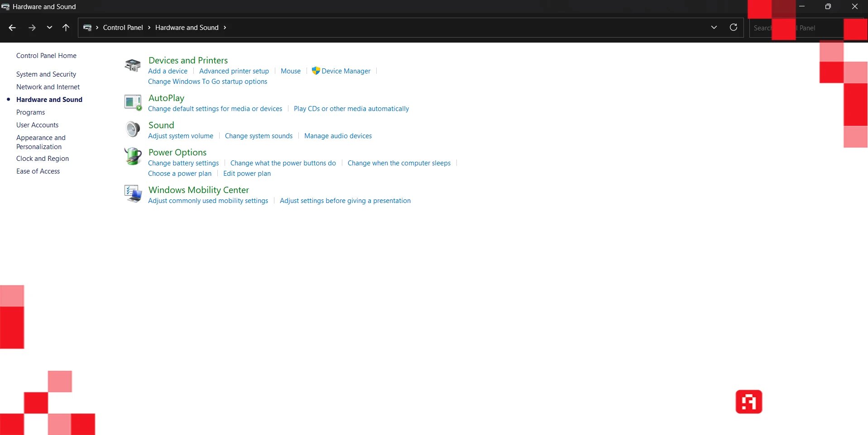Open Mouse settings link

point(291,71)
